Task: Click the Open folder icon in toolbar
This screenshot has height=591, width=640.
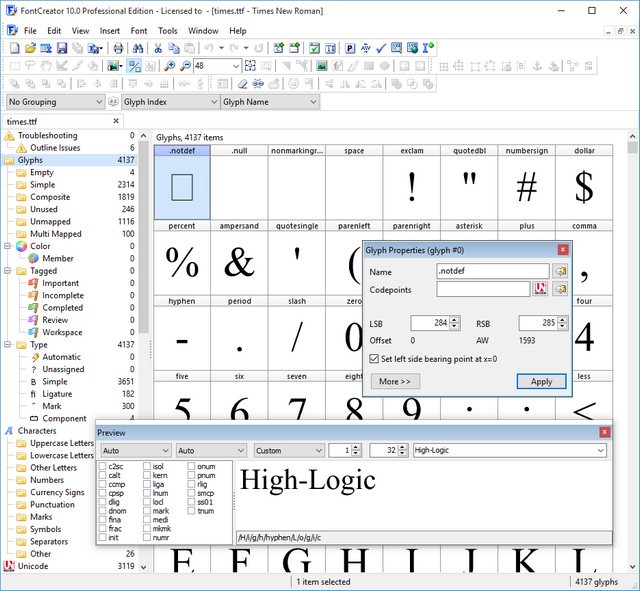Action: 30,48
